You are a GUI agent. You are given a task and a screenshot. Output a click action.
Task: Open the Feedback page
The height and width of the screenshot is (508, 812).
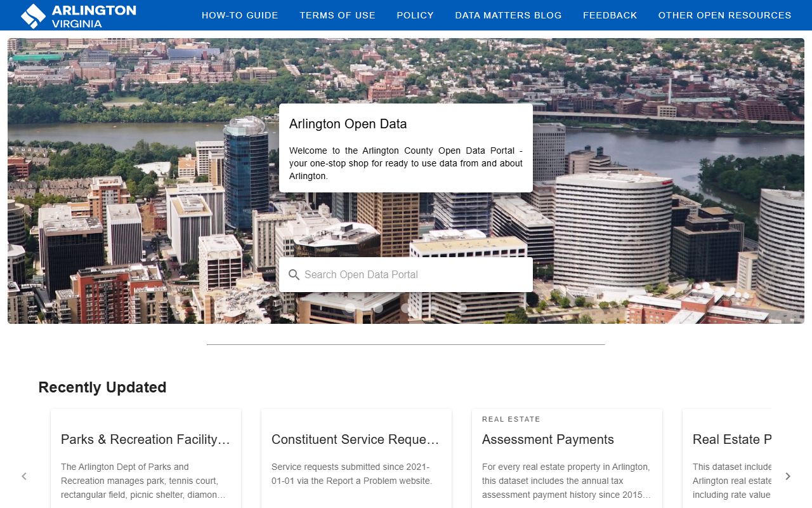pyautogui.click(x=610, y=15)
